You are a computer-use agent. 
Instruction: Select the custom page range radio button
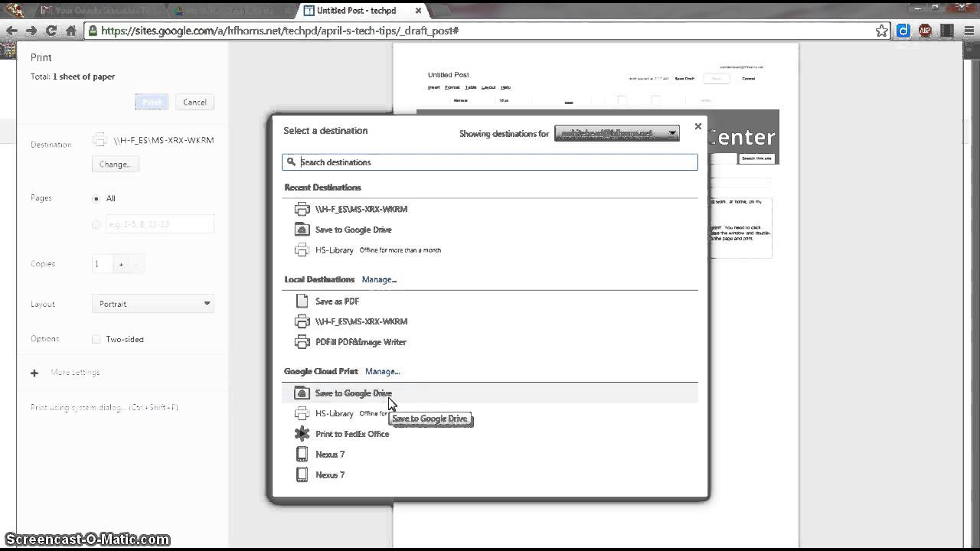pos(96,224)
